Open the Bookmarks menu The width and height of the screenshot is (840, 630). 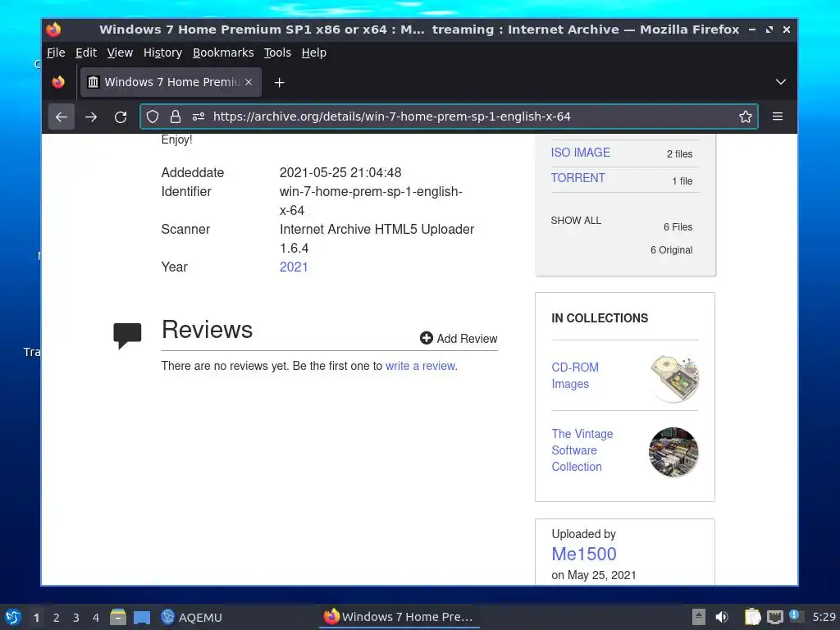[223, 52]
